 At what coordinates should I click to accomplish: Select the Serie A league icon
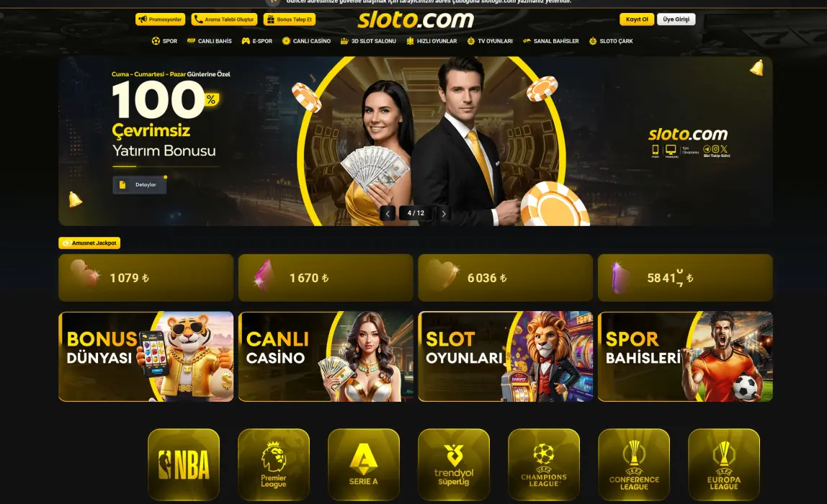tap(363, 464)
